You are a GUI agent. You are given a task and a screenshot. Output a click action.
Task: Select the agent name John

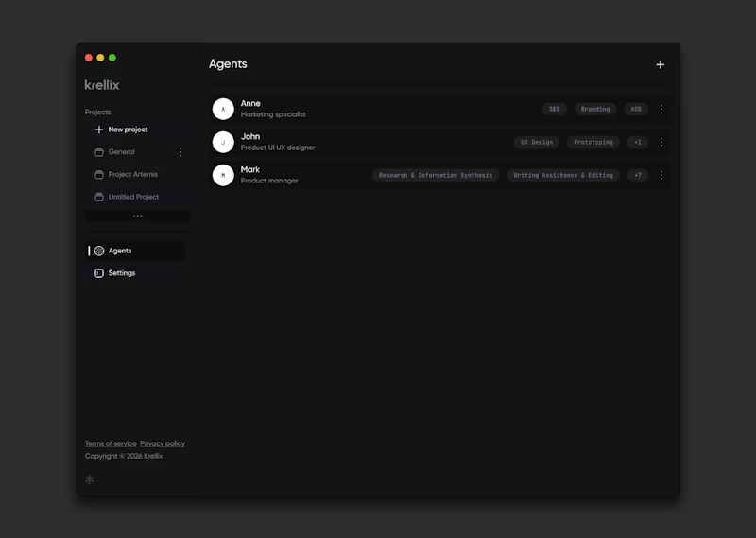250,136
